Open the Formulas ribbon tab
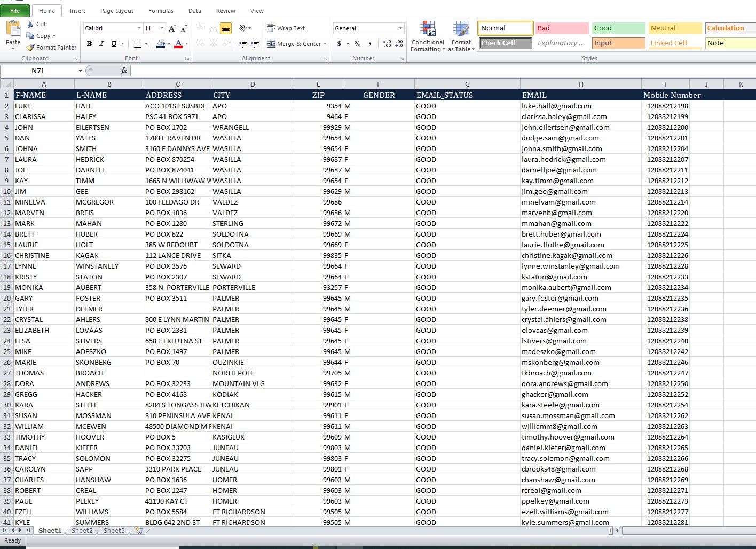The width and height of the screenshot is (756, 549). [161, 11]
